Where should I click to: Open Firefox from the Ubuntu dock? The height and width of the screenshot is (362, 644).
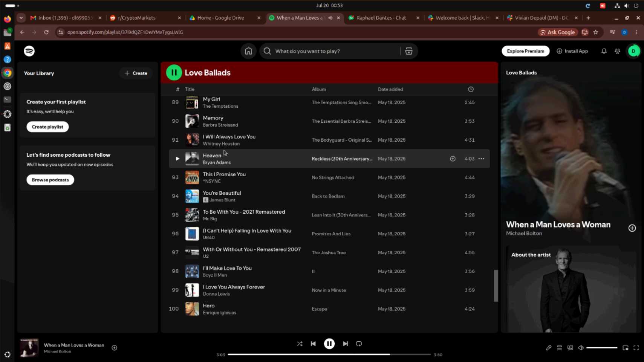click(7, 19)
